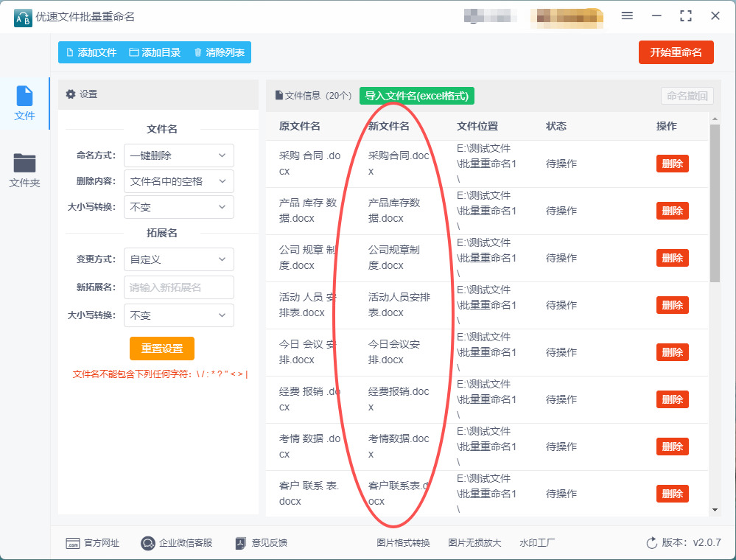Switch to the 文件 sidebar tab
Screen dimensions: 736x560
tap(24, 103)
